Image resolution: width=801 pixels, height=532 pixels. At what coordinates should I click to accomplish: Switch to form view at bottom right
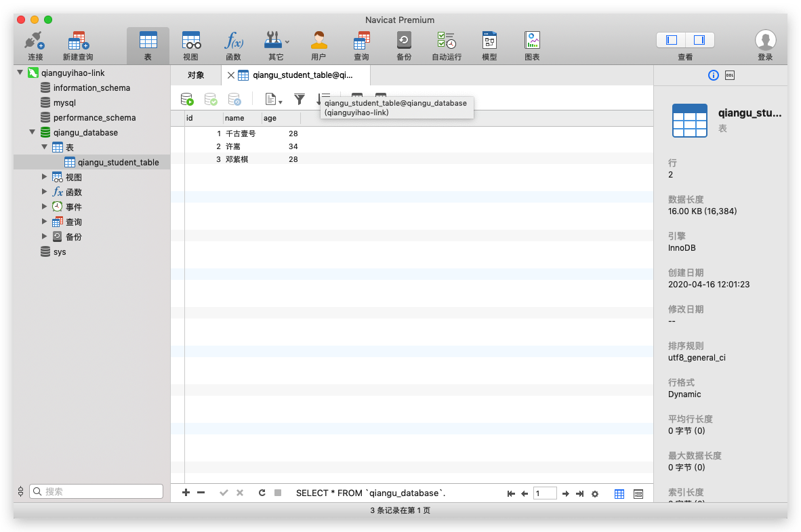pos(638,494)
